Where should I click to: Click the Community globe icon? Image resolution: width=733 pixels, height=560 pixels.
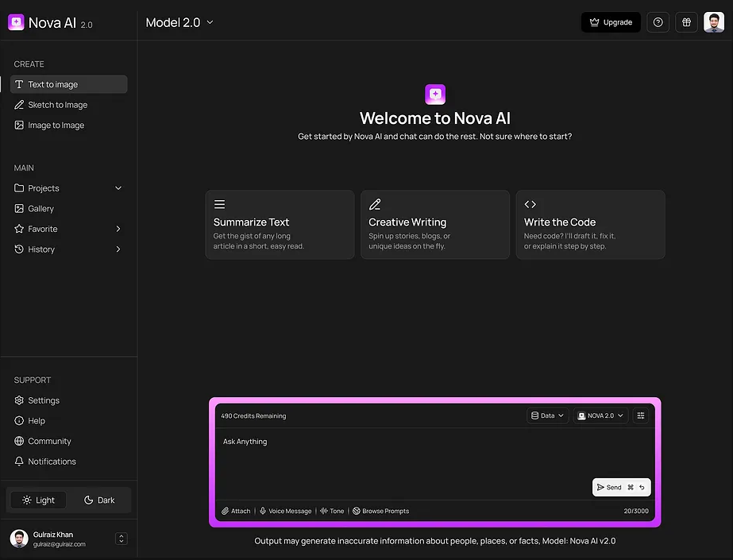tap(19, 441)
